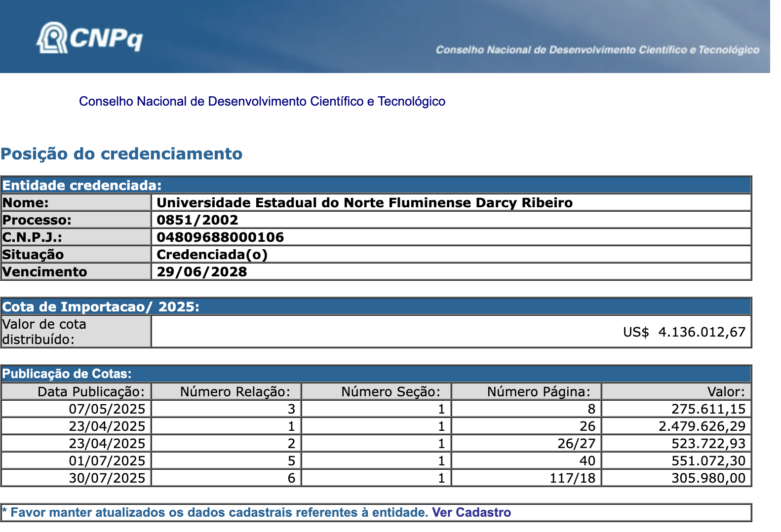Image resolution: width=781 pixels, height=532 pixels.
Task: Click the 07/05/2025 publication date cell
Action: coord(107,409)
